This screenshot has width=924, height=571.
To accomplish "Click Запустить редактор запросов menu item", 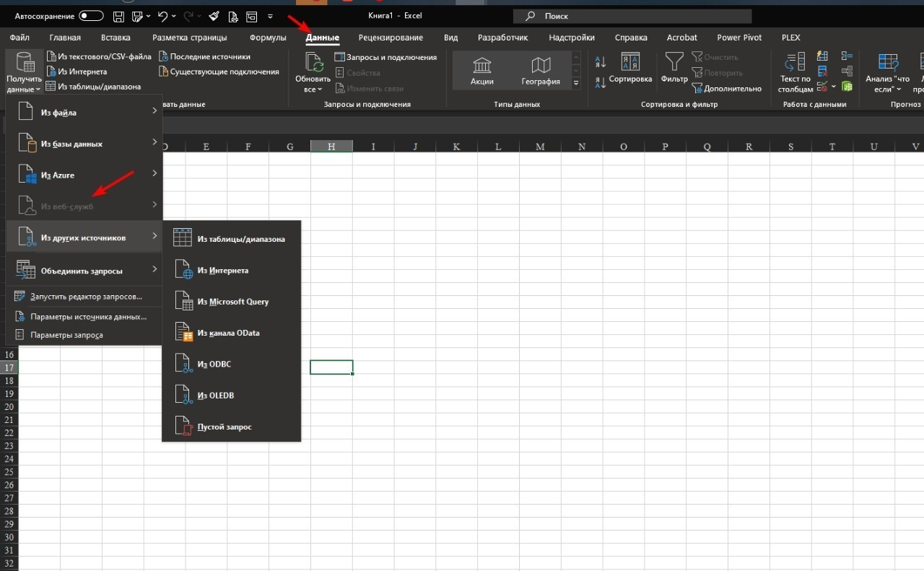I will [84, 296].
